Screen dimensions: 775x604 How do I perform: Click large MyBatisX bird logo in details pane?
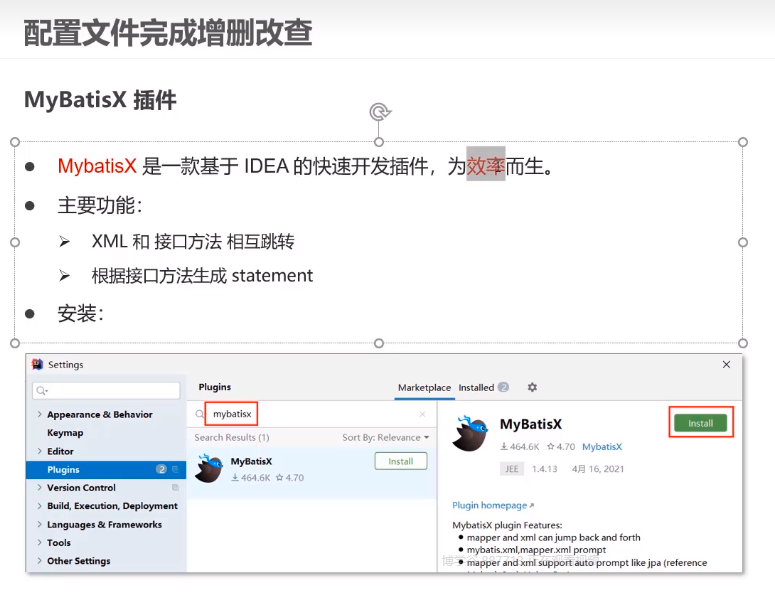pyautogui.click(x=470, y=433)
